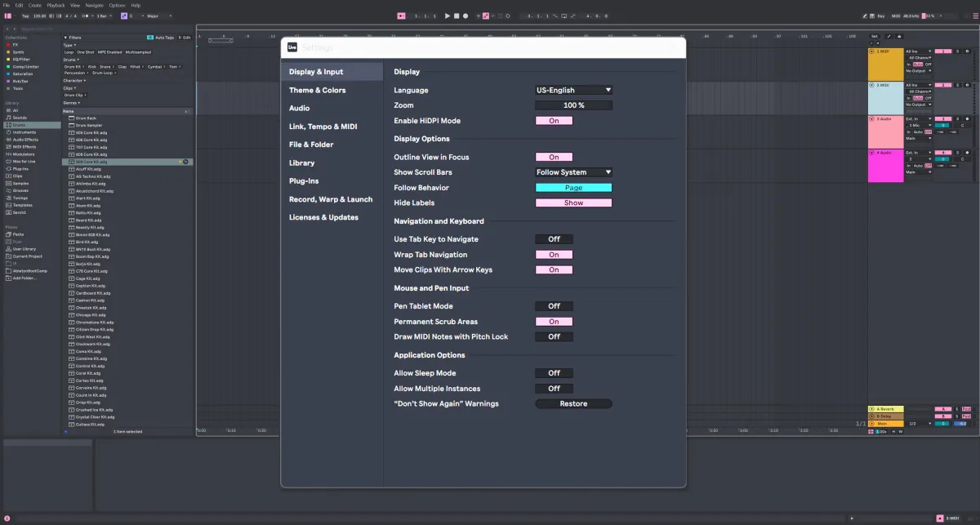Image resolution: width=980 pixels, height=525 pixels.
Task: Select the File & Folder settings tab
Action: click(x=332, y=145)
